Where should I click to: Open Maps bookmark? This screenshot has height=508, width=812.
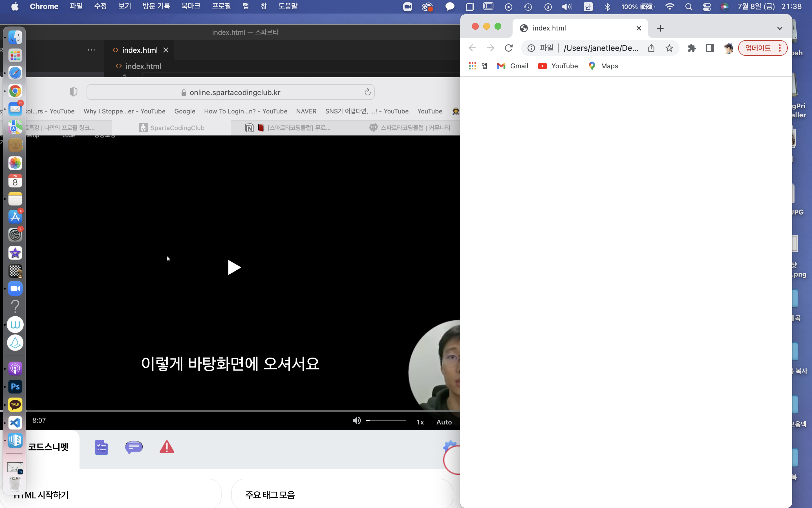(x=603, y=66)
